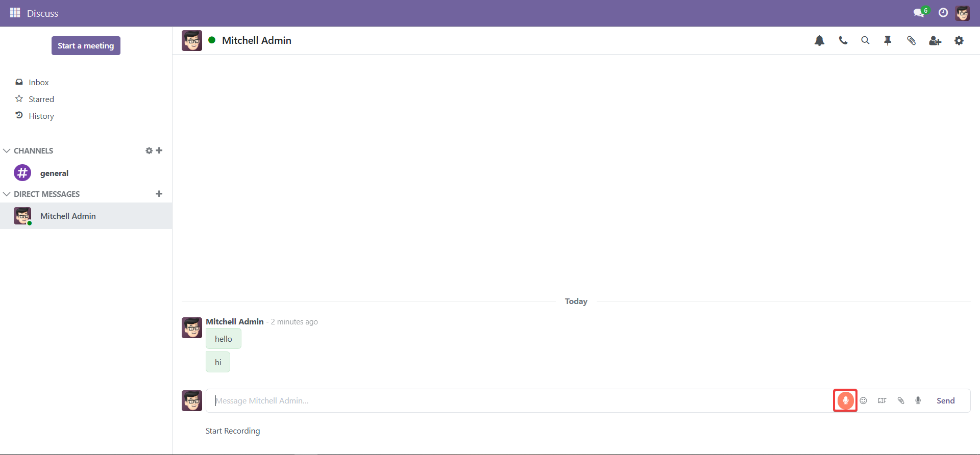980x455 pixels.
Task: Attach a file using composer paperclip
Action: (x=901, y=401)
